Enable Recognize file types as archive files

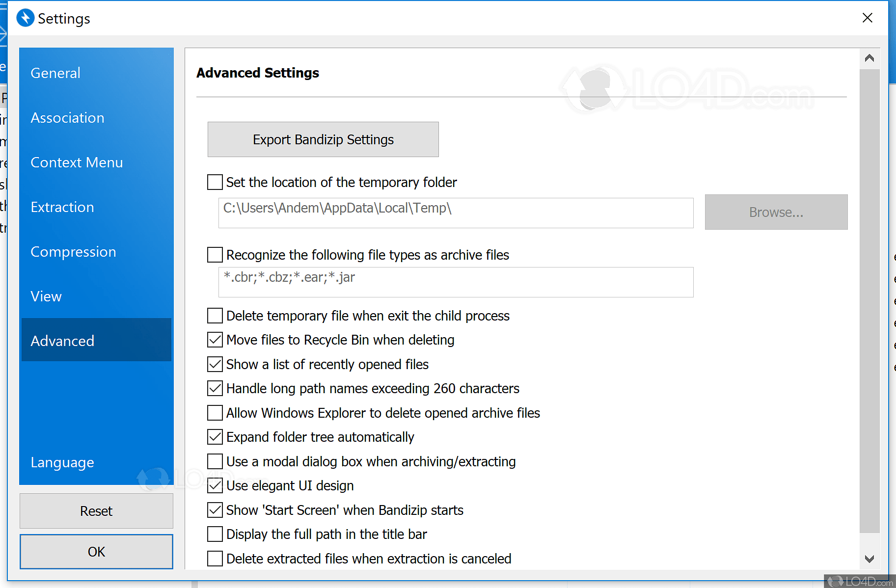coord(215,255)
